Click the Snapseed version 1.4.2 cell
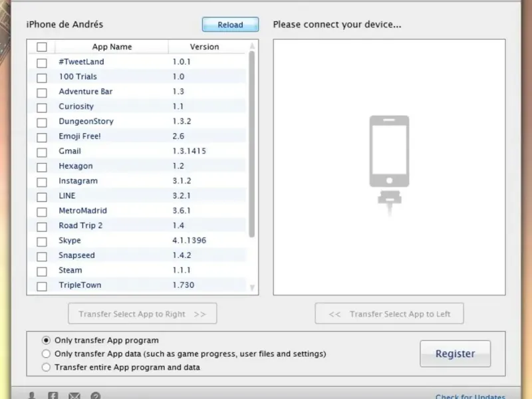532x399 pixels. [x=182, y=255]
